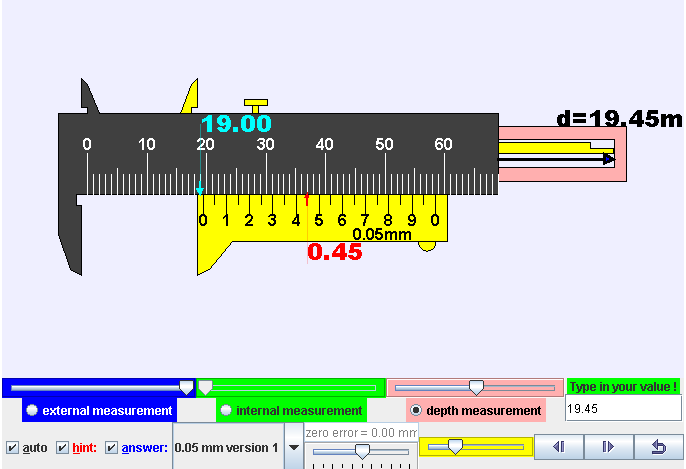Select depth measurement radio button
This screenshot has width=686, height=469.
click(x=416, y=410)
